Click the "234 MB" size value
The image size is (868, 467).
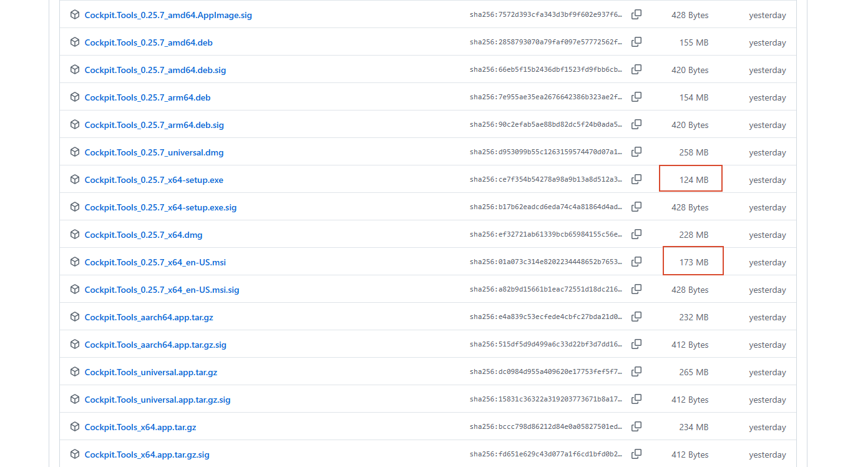694,427
